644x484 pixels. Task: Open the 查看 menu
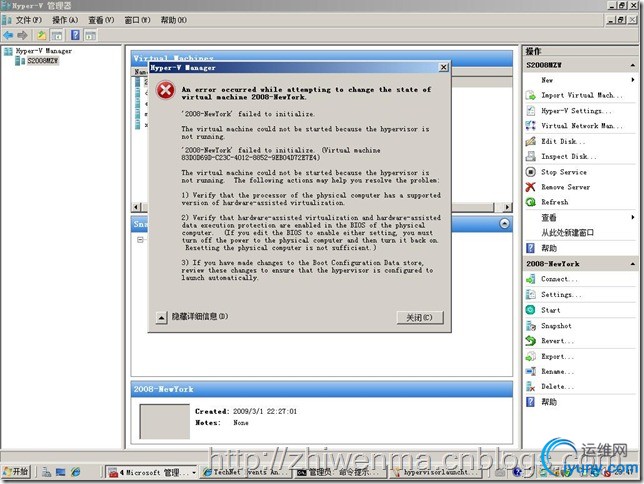coord(101,20)
